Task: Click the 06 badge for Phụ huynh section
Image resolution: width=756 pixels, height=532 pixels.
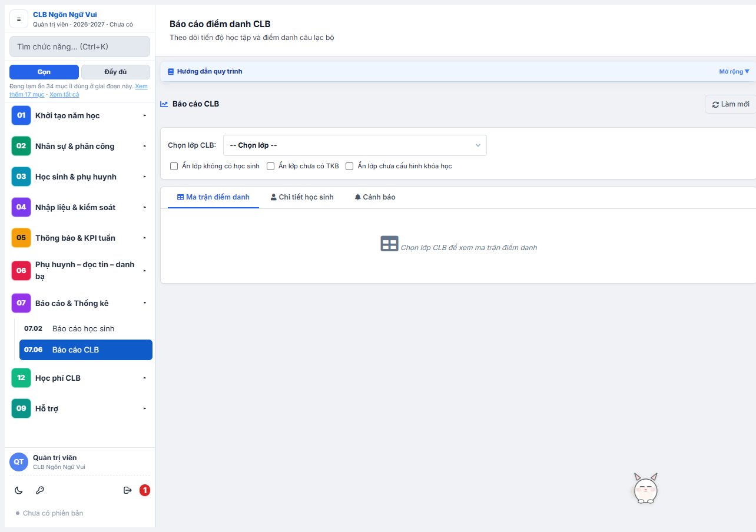Action: (x=21, y=271)
